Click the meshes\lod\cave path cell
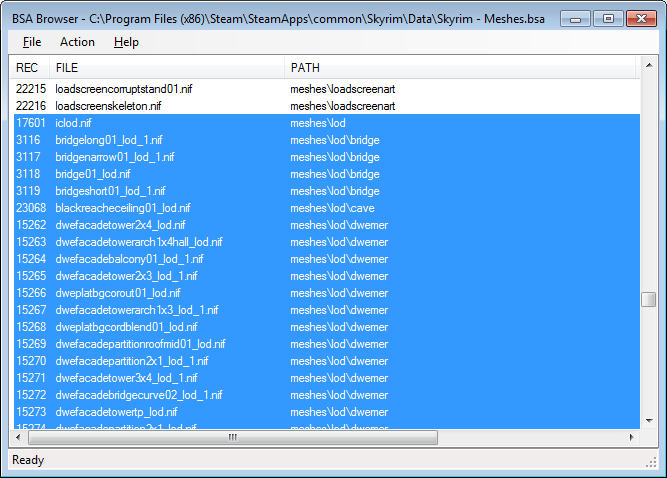This screenshot has height=478, width=667. 332,208
